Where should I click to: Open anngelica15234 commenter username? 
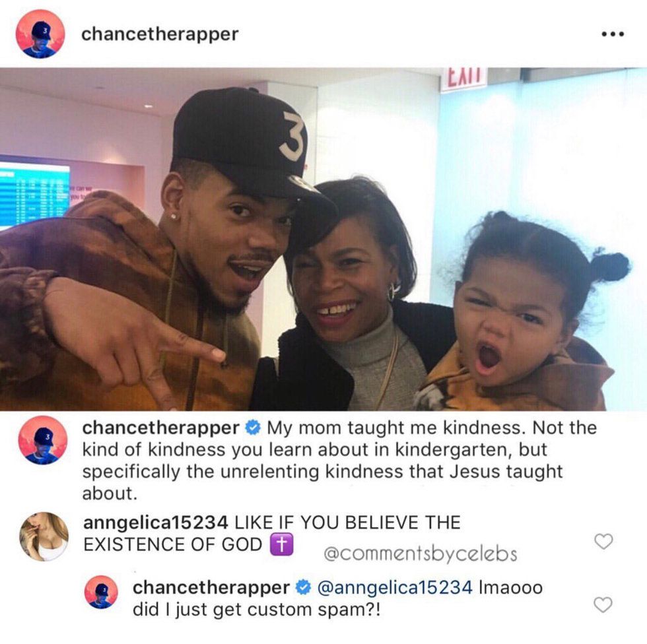tap(156, 523)
